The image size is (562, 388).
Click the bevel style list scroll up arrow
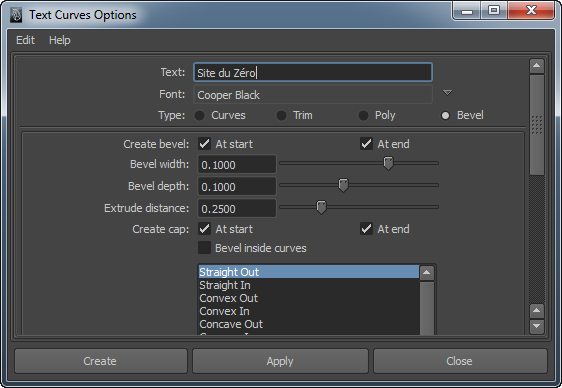(427, 273)
